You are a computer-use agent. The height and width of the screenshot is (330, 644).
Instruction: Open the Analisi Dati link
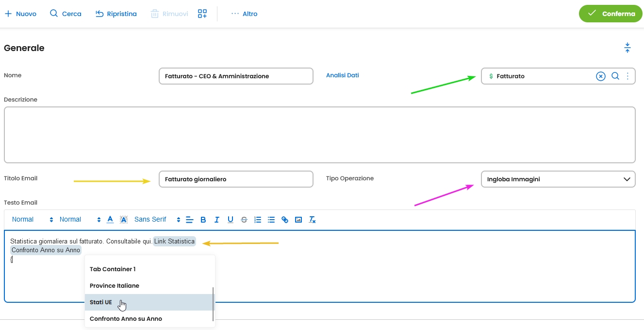point(342,75)
